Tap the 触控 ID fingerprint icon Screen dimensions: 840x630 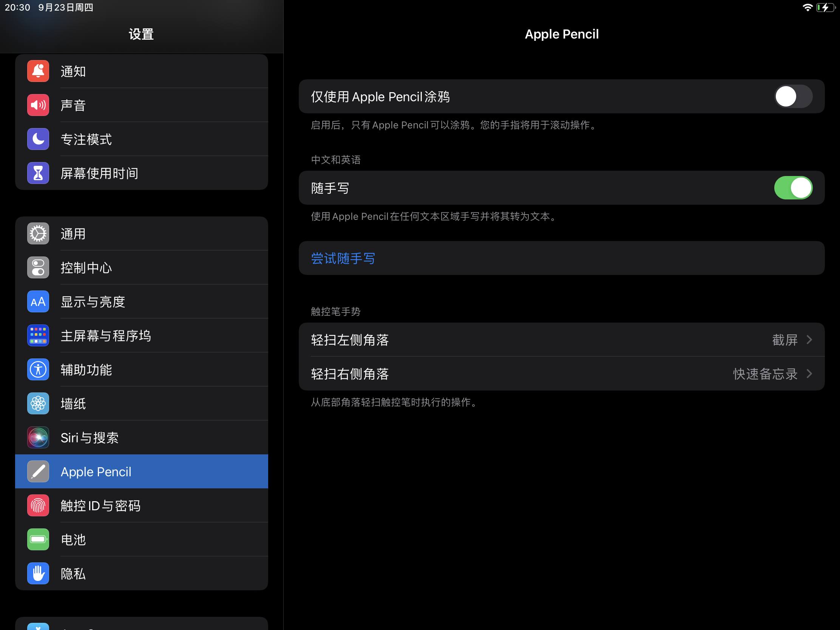(x=38, y=505)
